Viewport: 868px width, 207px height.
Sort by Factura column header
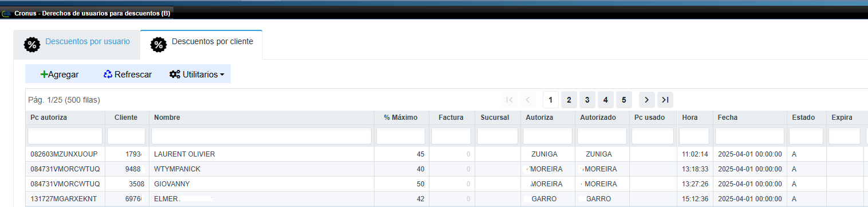[451, 118]
